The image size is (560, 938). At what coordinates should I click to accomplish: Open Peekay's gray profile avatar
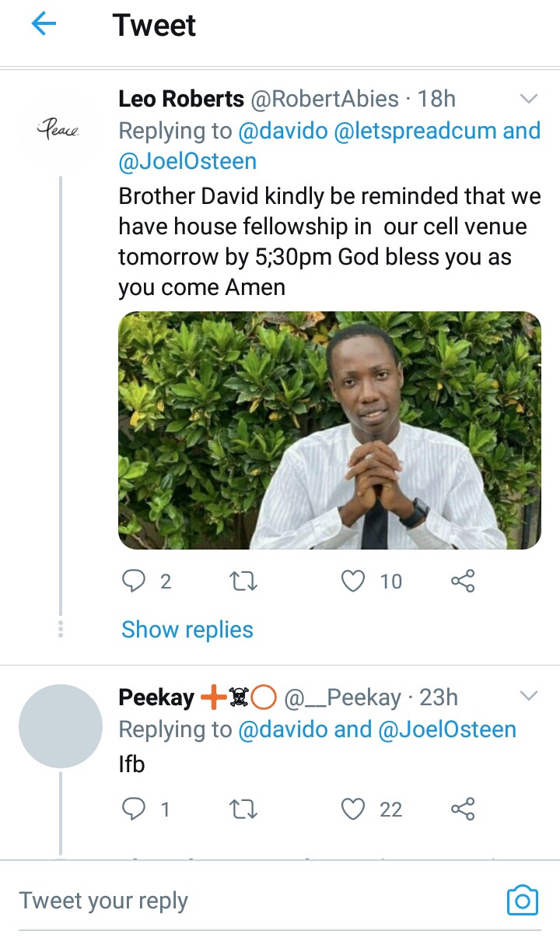(61, 726)
